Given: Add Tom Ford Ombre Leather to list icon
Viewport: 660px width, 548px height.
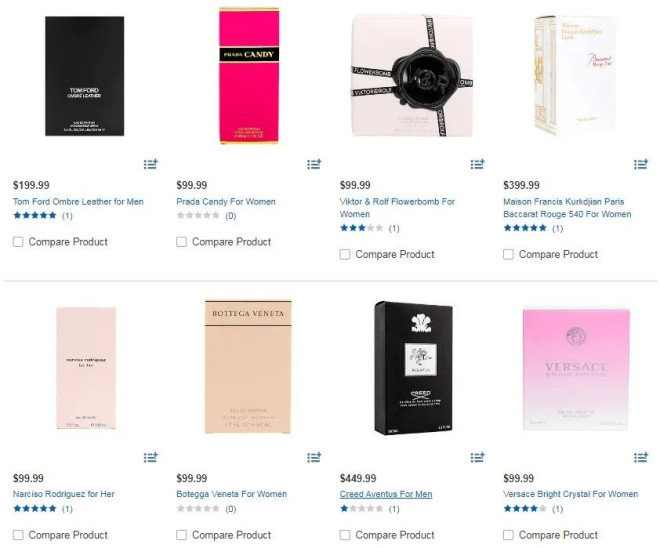Looking at the screenshot, I should (x=151, y=164).
